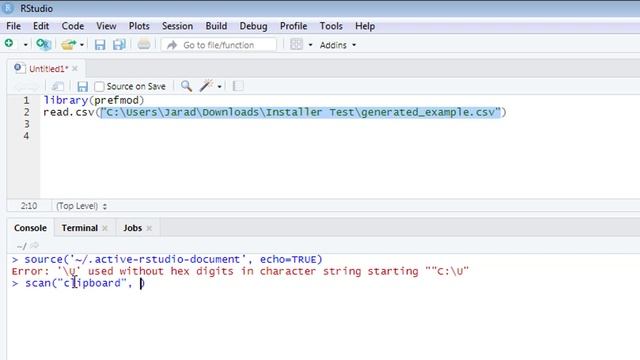Open the Help menu
640x360 pixels.
365,26
